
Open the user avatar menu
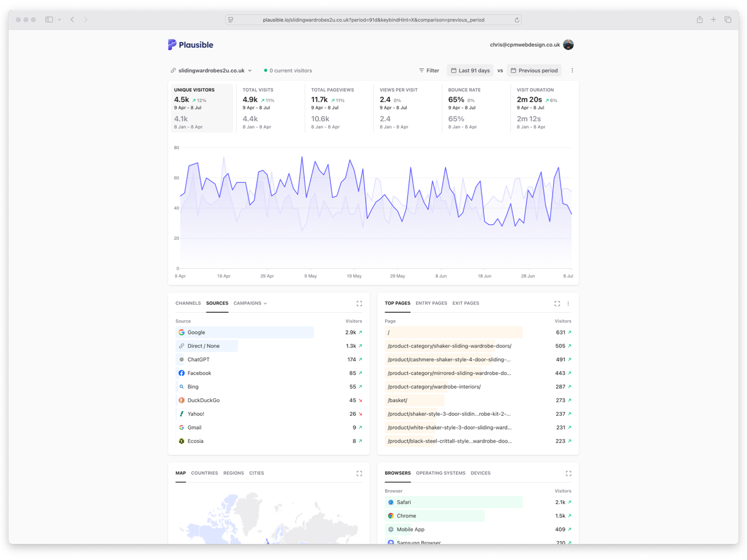point(568,44)
